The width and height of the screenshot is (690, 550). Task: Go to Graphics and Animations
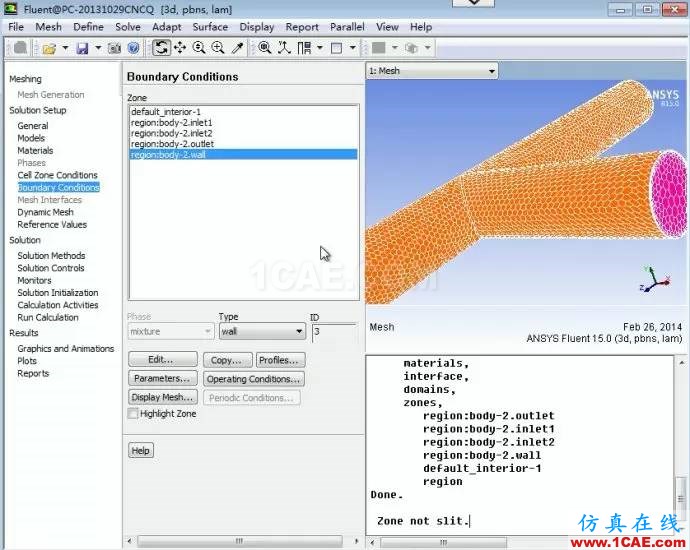point(66,348)
